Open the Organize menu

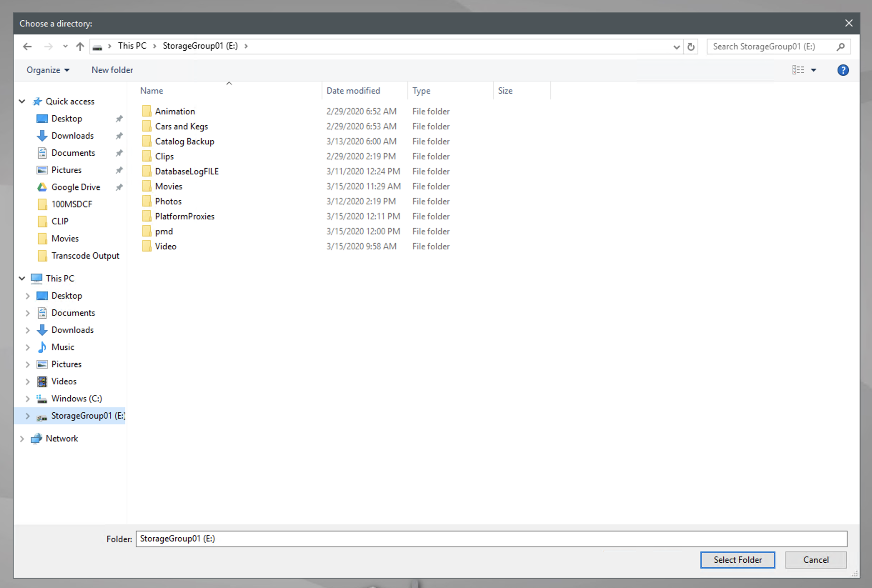[x=48, y=70]
